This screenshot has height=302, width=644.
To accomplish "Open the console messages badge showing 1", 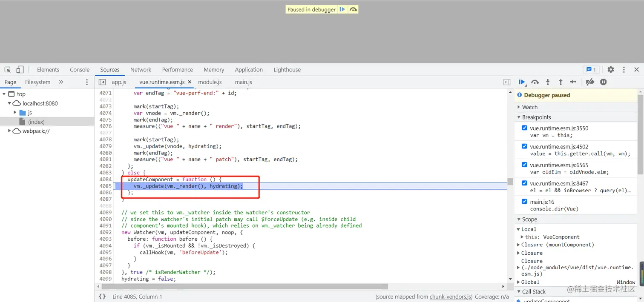I will click(591, 70).
